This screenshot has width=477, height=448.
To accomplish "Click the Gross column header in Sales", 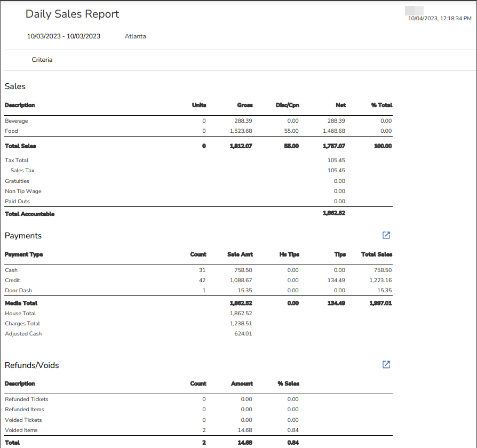I will pyautogui.click(x=245, y=105).
